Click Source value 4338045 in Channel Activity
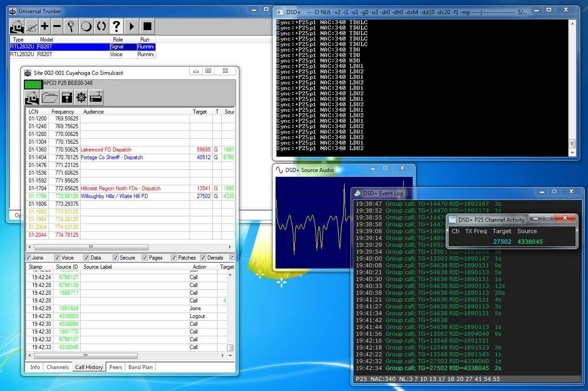Viewport: 588px width, 391px height. click(530, 242)
